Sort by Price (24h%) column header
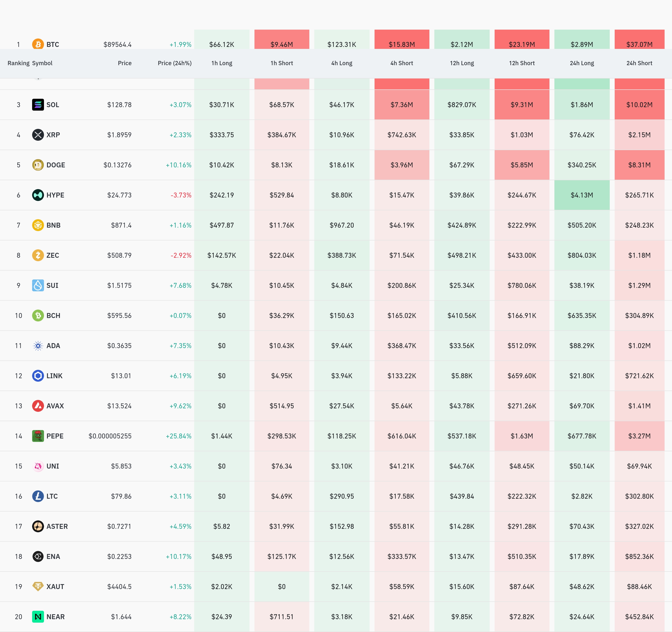 (174, 63)
